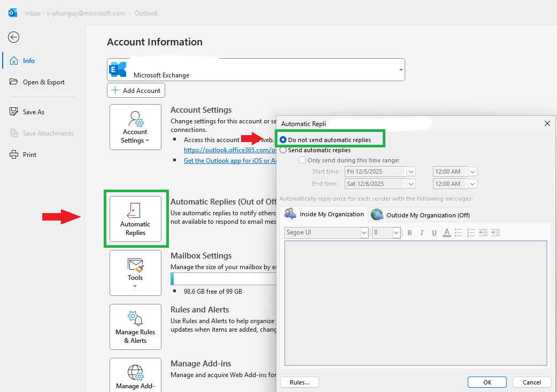
Task: Apply Underline formatting in the reply editor
Action: pyautogui.click(x=434, y=233)
